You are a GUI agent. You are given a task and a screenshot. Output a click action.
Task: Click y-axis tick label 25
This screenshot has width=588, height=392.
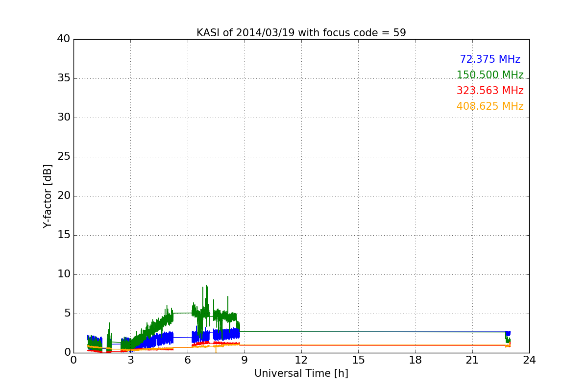pyautogui.click(x=63, y=157)
